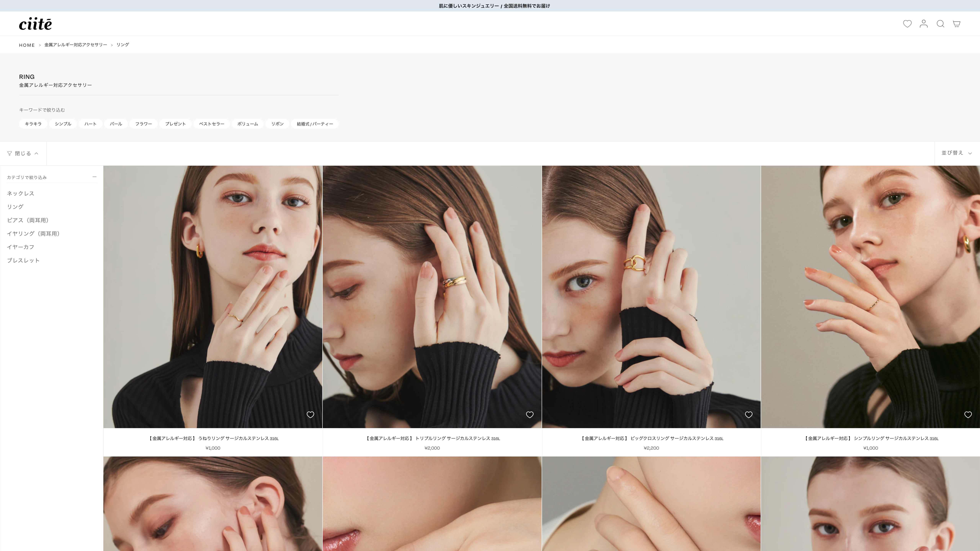
Task: Toggle the パール keyword filter
Action: click(116, 124)
